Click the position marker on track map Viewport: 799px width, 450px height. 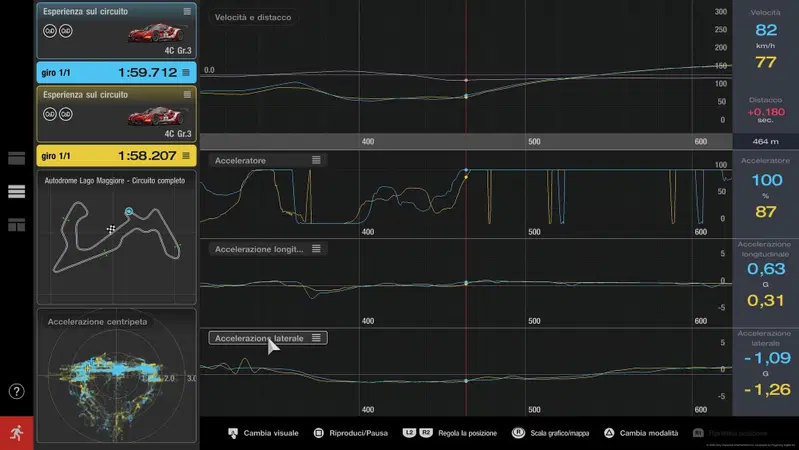129,211
